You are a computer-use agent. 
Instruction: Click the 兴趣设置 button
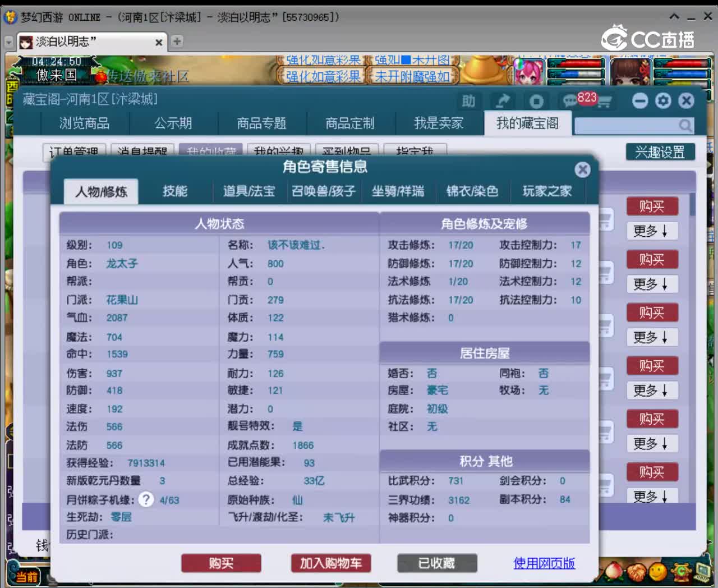pos(660,151)
